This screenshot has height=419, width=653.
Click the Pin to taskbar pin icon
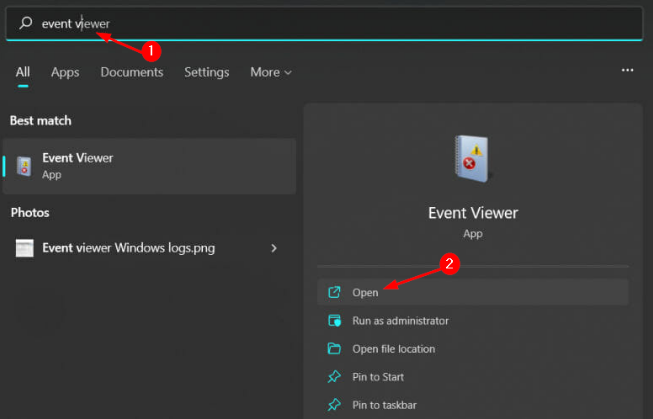click(334, 405)
